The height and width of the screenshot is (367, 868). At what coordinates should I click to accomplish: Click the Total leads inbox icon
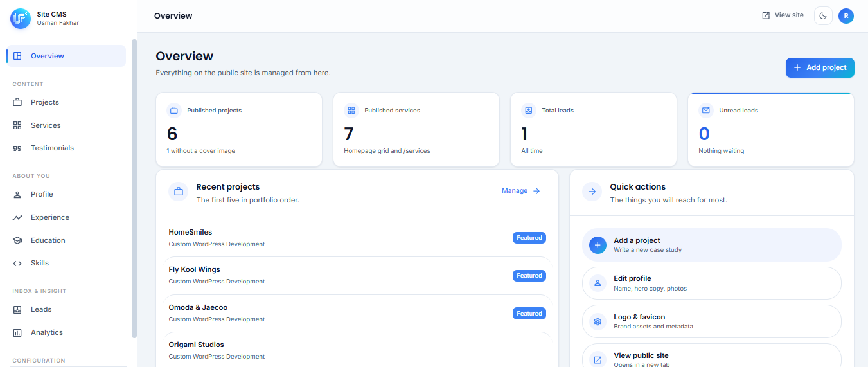pyautogui.click(x=528, y=111)
